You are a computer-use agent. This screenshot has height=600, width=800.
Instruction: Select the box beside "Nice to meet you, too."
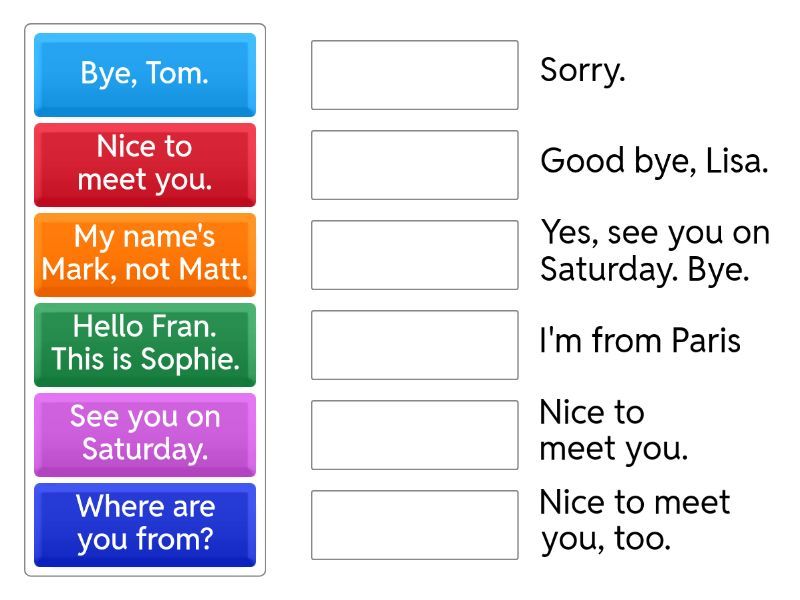click(x=414, y=525)
